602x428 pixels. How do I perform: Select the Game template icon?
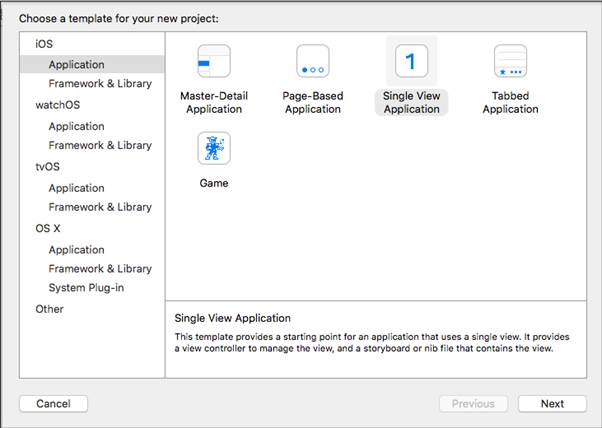click(x=214, y=149)
